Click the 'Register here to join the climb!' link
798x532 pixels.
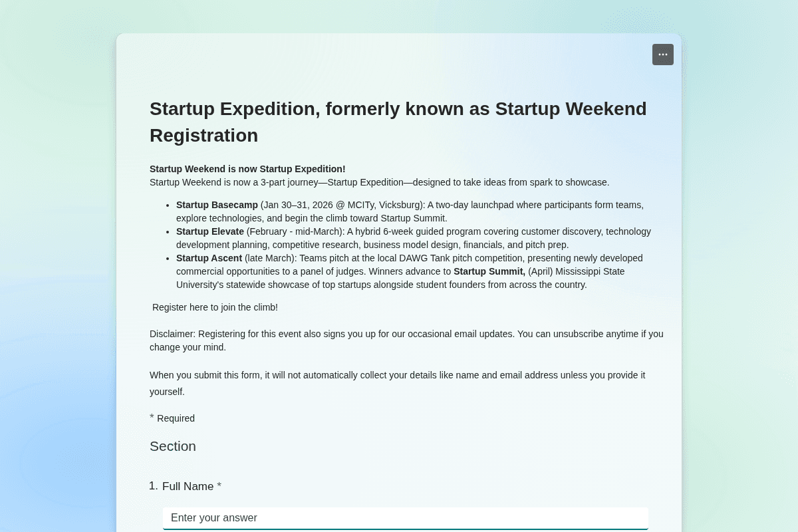coord(215,307)
